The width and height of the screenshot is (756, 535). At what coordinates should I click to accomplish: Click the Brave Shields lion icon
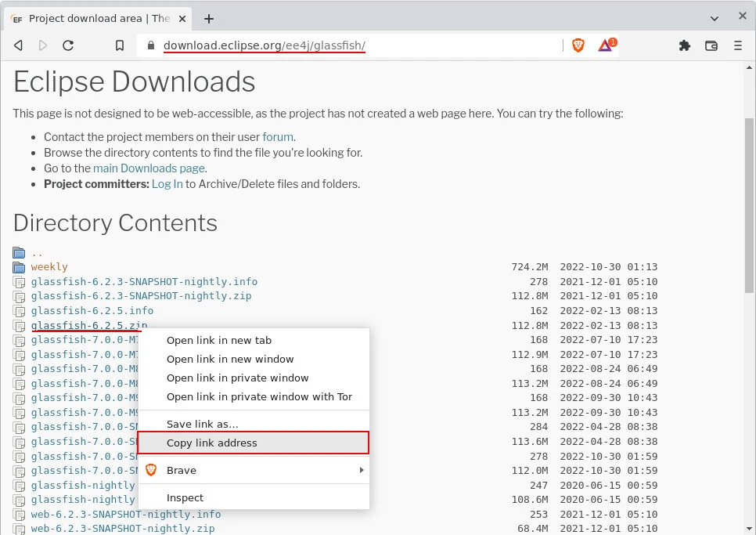tap(578, 45)
